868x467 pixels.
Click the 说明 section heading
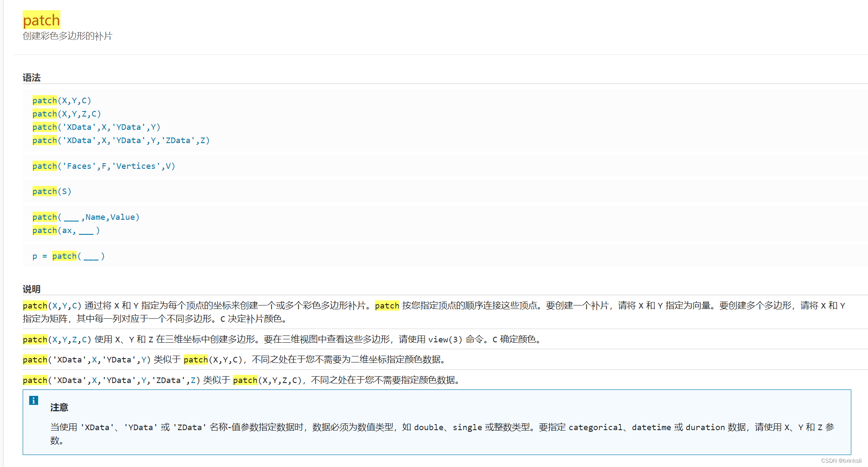[32, 289]
